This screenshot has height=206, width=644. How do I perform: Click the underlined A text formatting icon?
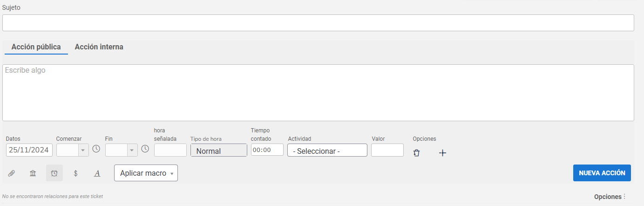[x=97, y=173]
